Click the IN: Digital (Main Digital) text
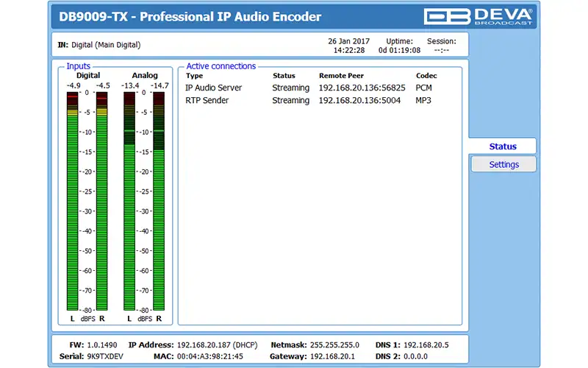This screenshot has width=588, height=368. [99, 45]
